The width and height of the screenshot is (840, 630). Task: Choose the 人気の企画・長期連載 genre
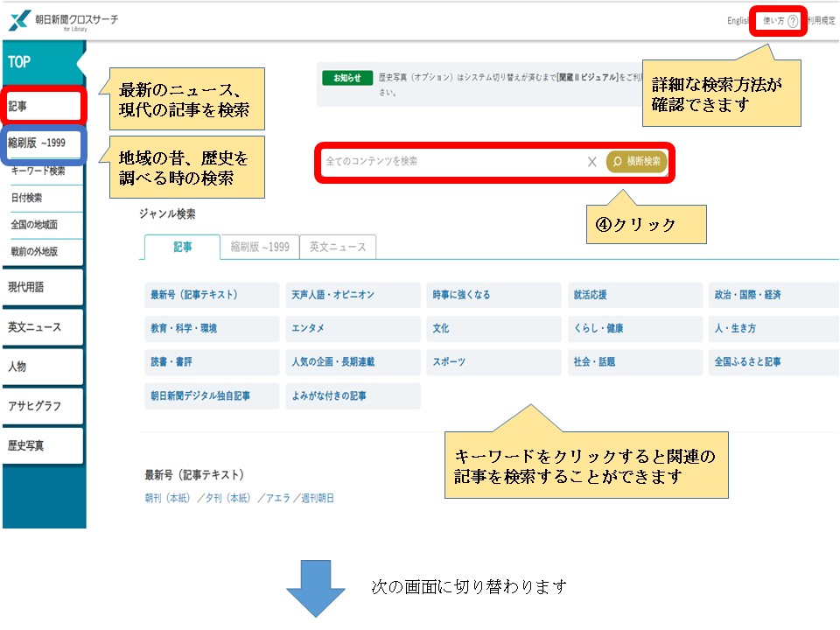353,362
